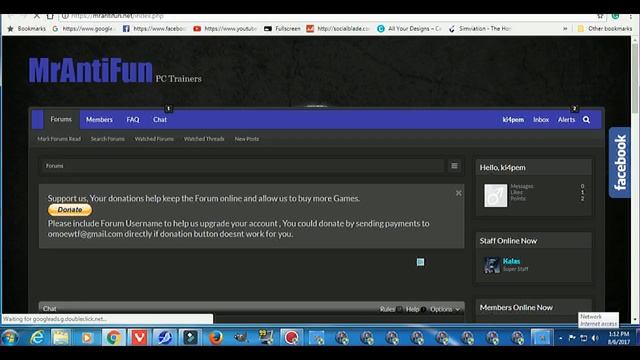
Task: Open the FAQ tab
Action: point(133,120)
